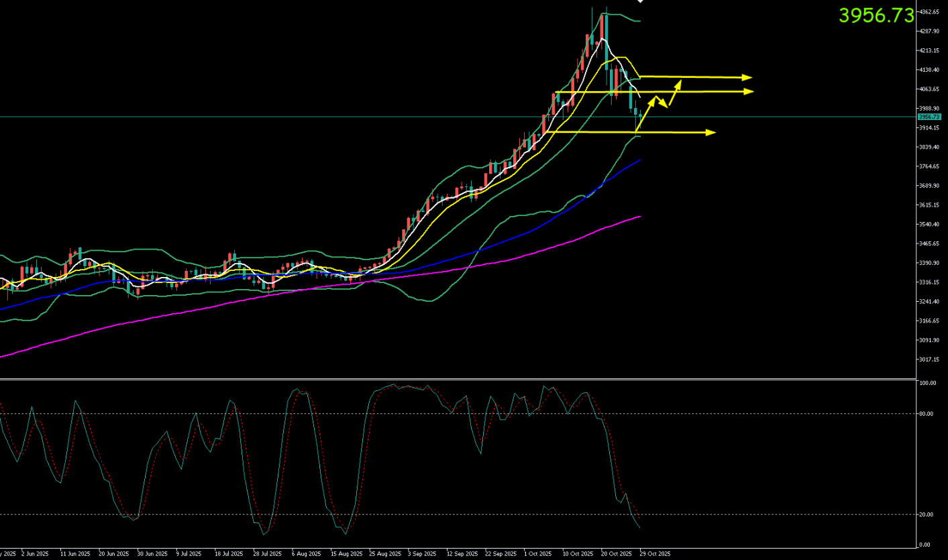Click the 100.00 label on the oscillator scale
948x560 pixels.
click(x=929, y=384)
